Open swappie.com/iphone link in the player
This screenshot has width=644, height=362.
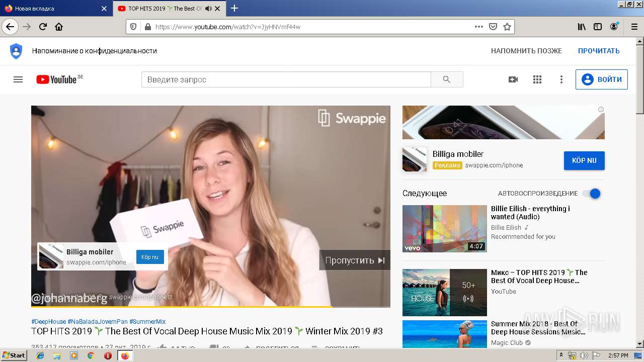pyautogui.click(x=140, y=297)
